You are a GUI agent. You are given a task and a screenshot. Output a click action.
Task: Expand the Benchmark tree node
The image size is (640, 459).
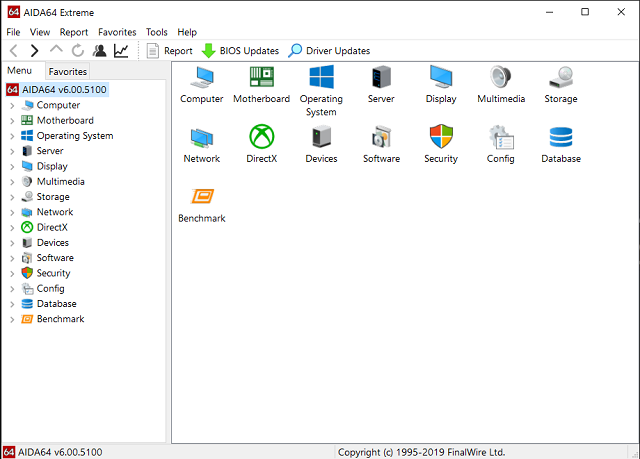[12, 319]
